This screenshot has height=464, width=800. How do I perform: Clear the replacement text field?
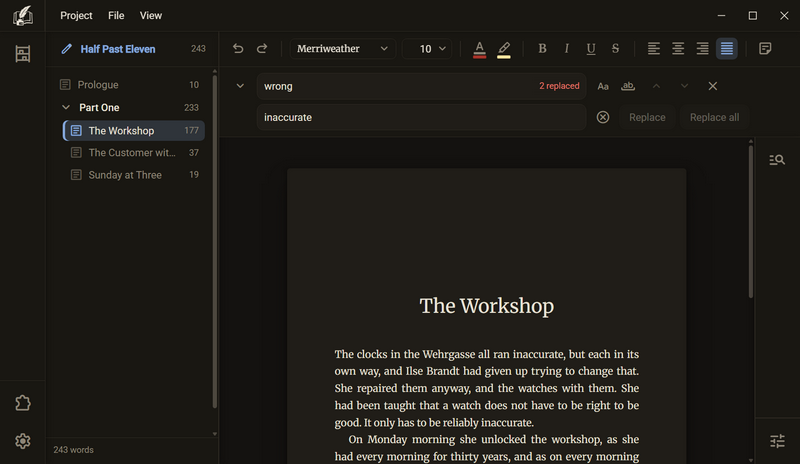point(603,117)
